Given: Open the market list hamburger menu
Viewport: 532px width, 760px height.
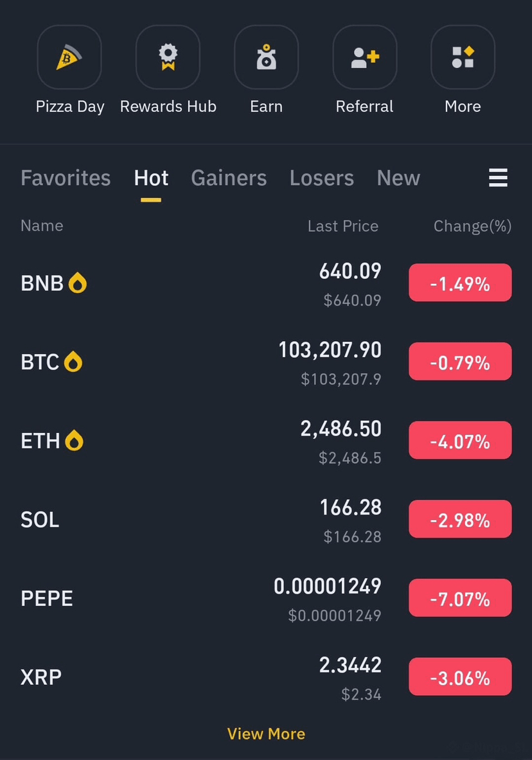Looking at the screenshot, I should coord(498,178).
